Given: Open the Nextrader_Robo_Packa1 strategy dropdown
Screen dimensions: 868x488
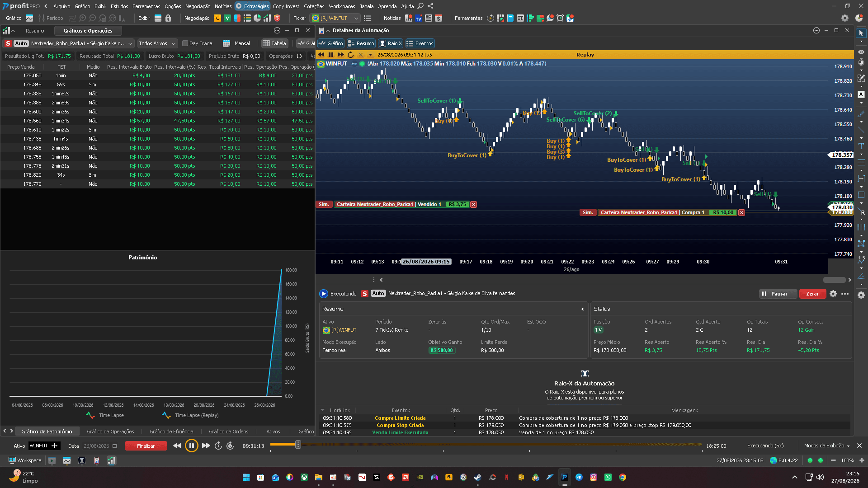Looking at the screenshot, I should (69, 43).
